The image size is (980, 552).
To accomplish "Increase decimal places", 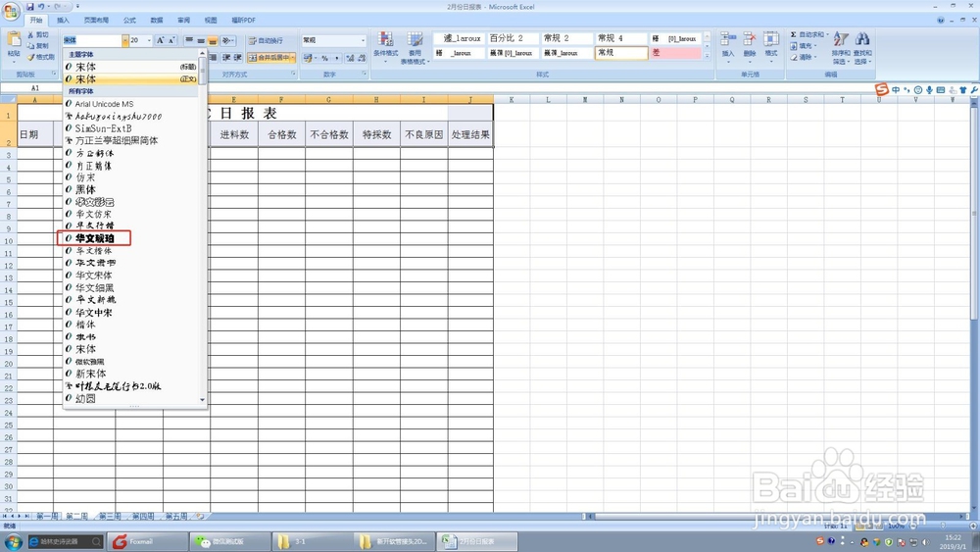I will [x=350, y=58].
